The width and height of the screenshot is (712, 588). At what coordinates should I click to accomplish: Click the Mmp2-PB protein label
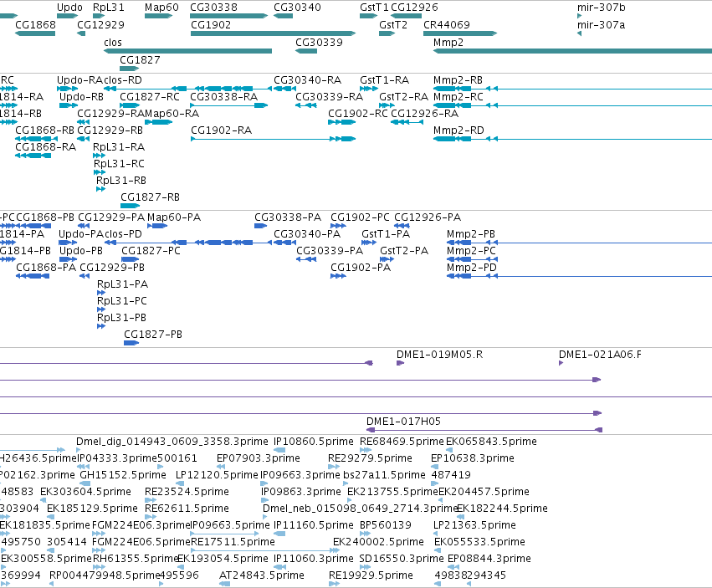pos(471,234)
